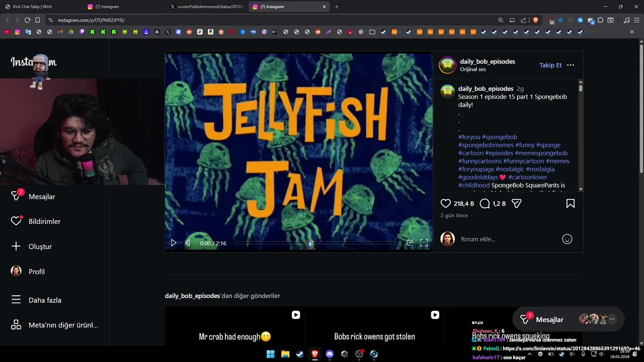The height and width of the screenshot is (362, 644).
Task: Click 'daily_bob_episodes' link above other posts
Action: tap(192, 296)
